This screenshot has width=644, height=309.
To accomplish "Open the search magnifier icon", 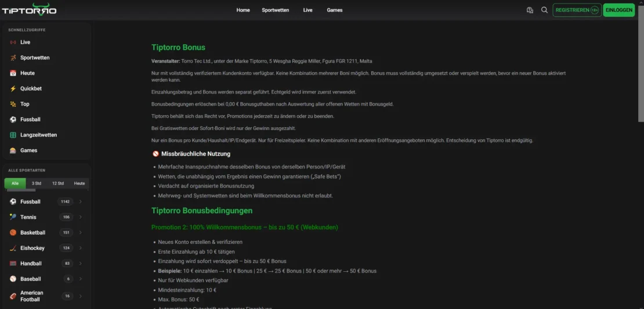I will pos(544,10).
